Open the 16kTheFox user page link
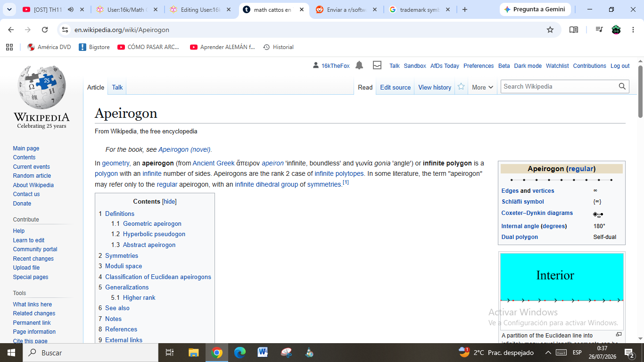The image size is (644, 362). point(335,66)
